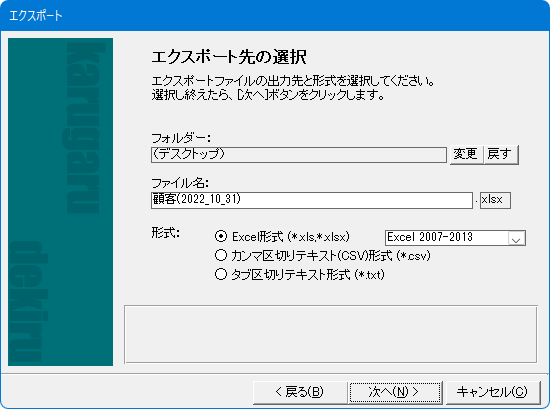This screenshot has height=409, width=550.
Task: Click the 顧客(2022_10_31) file name field
Action: pyautogui.click(x=312, y=200)
